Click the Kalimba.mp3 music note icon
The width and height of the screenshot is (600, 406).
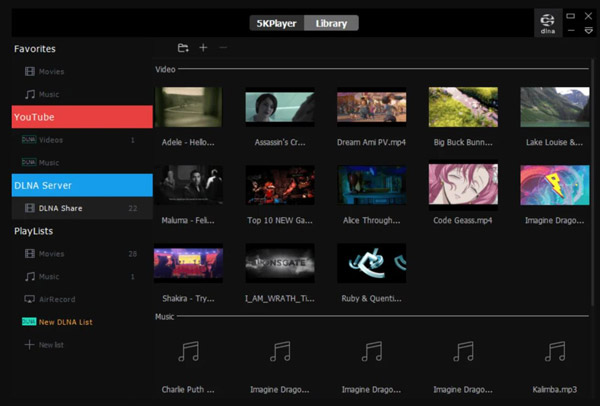555,351
